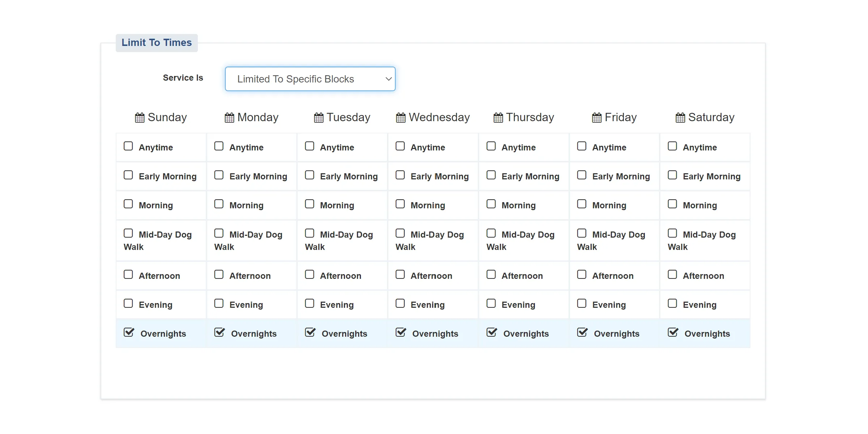Check Afternoon for Saturday
Viewport: 868px width, 434px height.
[x=672, y=275]
